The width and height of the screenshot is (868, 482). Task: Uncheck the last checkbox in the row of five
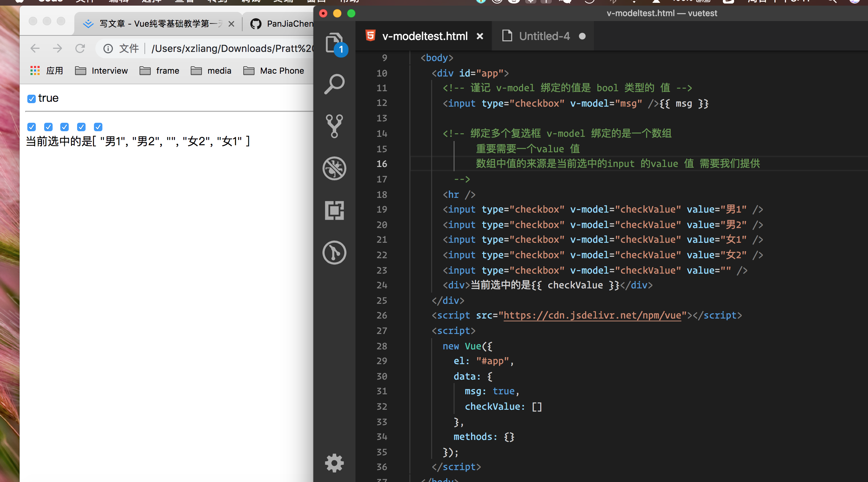coord(98,127)
